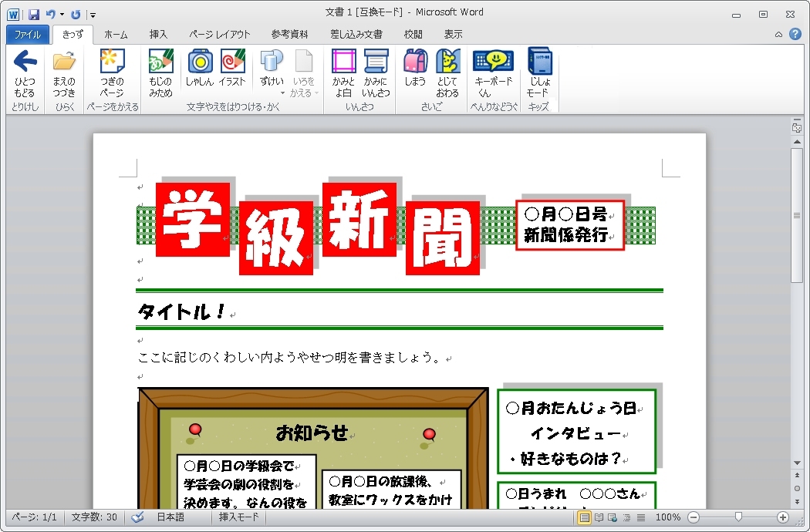810x532 pixels.
Task: Toggle 挿入モード insert mode in status bar
Action: [x=238, y=517]
